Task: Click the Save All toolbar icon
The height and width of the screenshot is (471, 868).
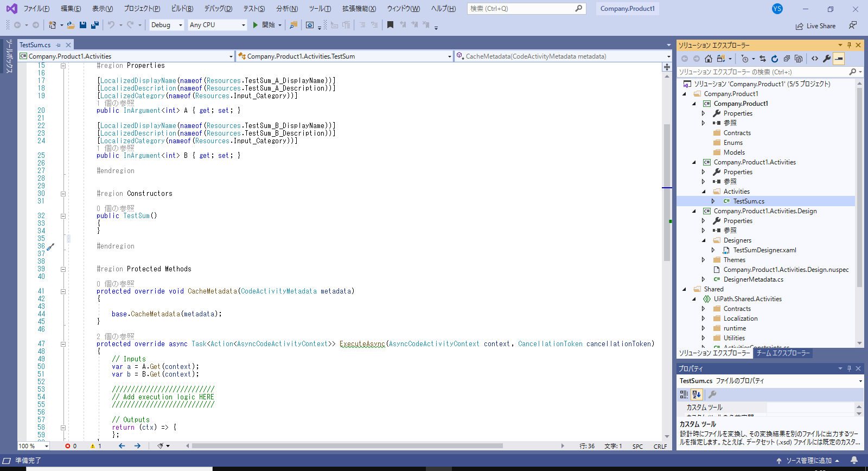Action: 95,25
